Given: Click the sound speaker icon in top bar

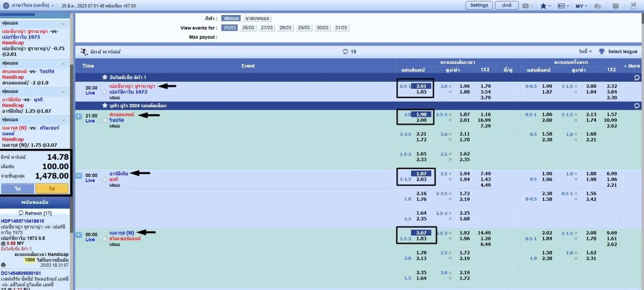Looking at the screenshot, I should [x=597, y=6].
